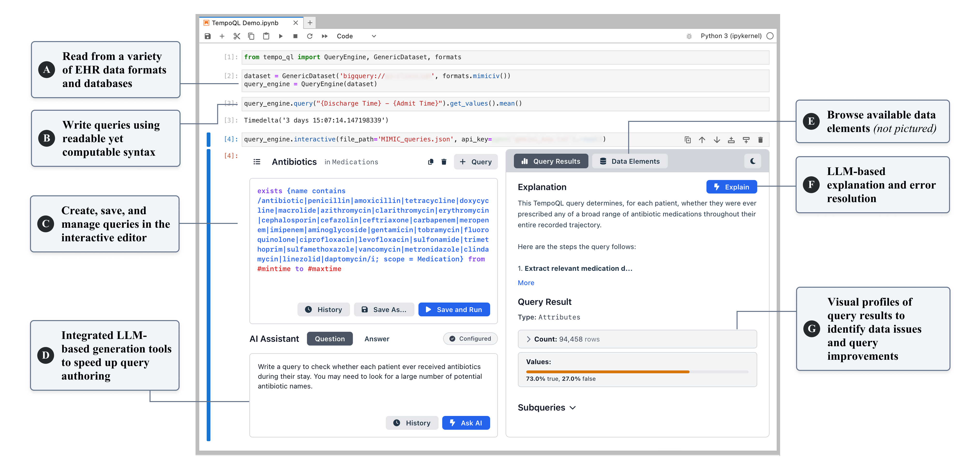The height and width of the screenshot is (470, 980).
Task: Select the Query Results tab
Action: 551,161
